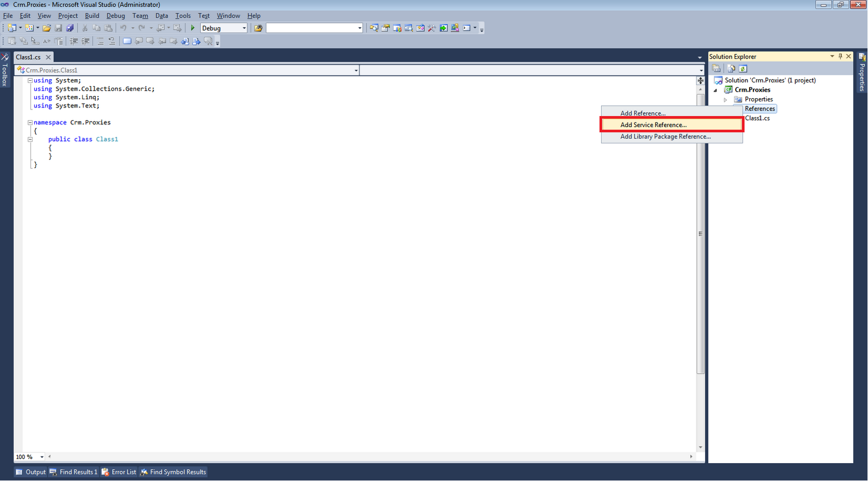Open the Find Symbol Results tab
The height and width of the screenshot is (481, 868).
tap(174, 472)
